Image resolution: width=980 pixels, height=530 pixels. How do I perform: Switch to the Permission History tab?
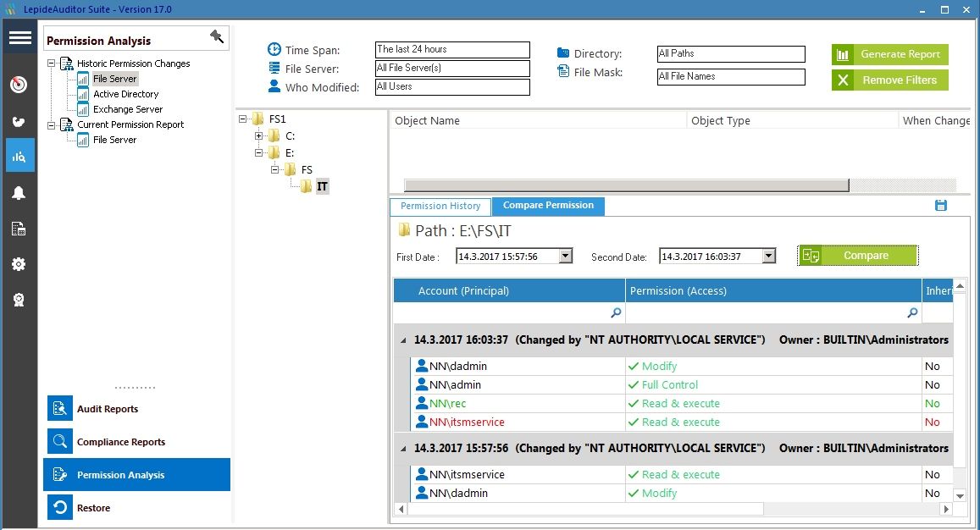(440, 207)
